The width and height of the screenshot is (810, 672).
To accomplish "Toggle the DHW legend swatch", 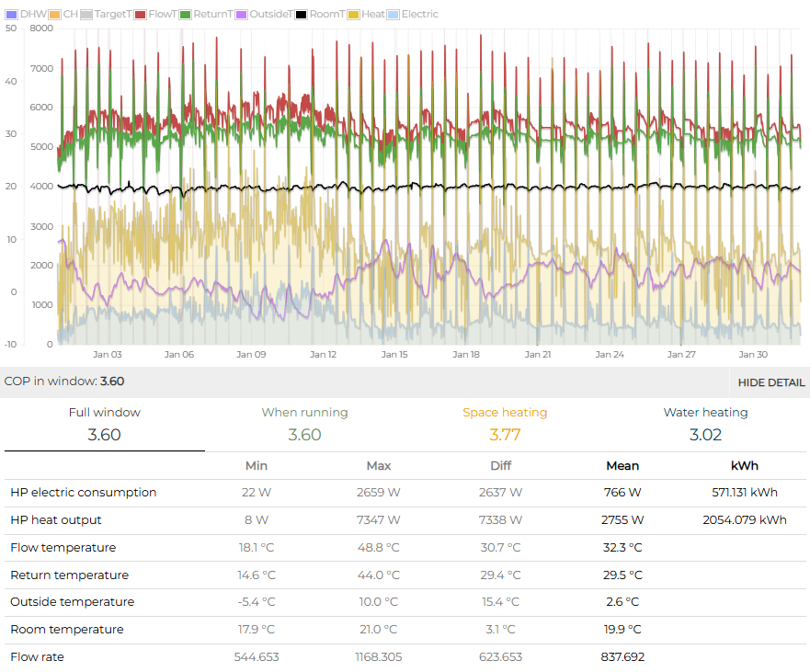I will 12,15.
